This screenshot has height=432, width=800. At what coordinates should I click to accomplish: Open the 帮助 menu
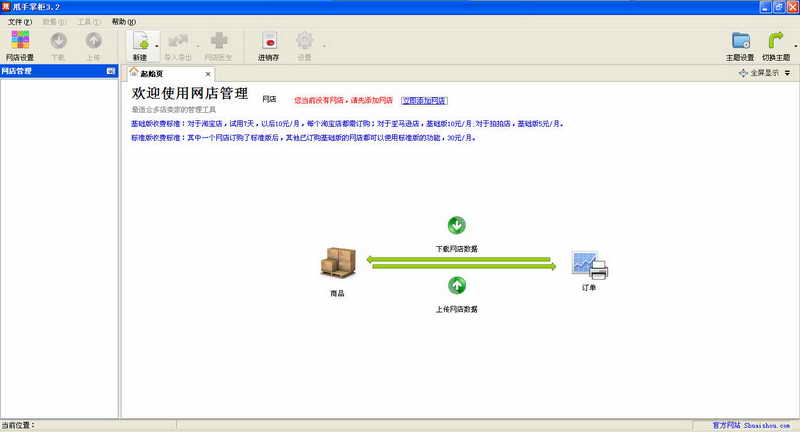tap(123, 22)
